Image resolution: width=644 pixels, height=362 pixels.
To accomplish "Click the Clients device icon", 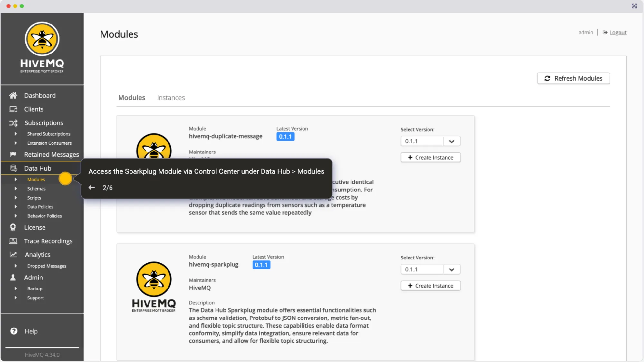I will [x=13, y=109].
